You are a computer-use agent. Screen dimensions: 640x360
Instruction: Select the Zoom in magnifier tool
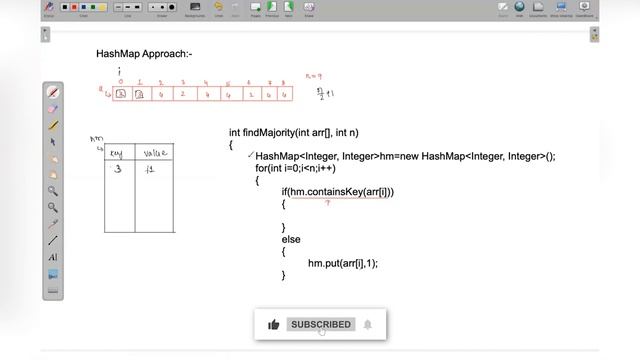tap(53, 191)
